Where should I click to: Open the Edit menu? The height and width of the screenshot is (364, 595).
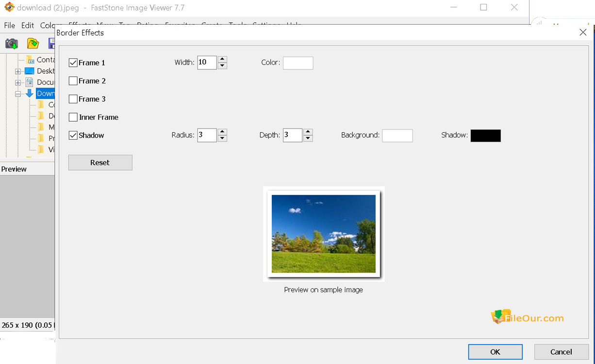tap(28, 25)
